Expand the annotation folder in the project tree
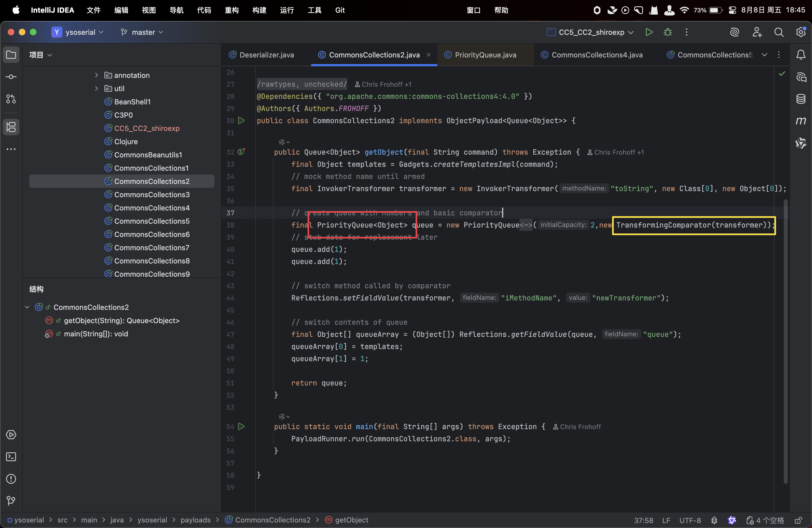812x528 pixels. tap(97, 75)
